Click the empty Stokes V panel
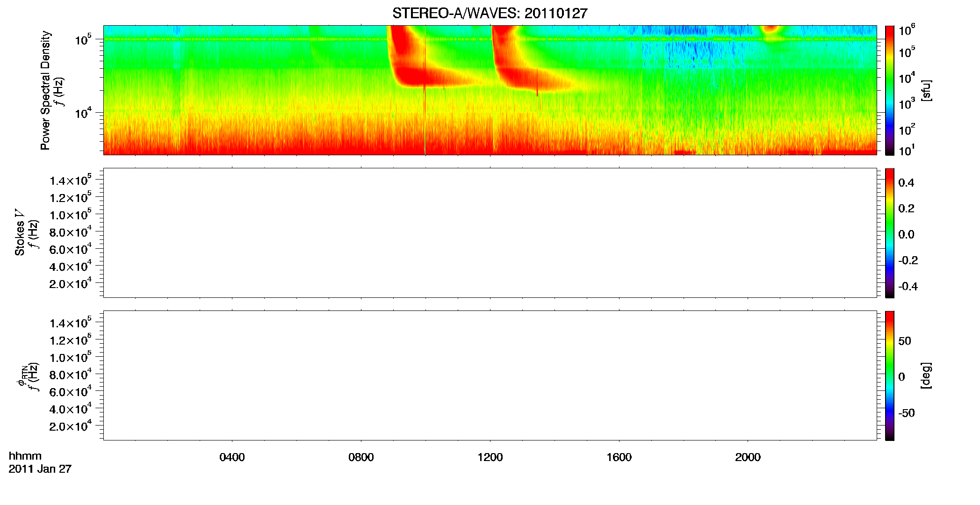 [x=490, y=233]
